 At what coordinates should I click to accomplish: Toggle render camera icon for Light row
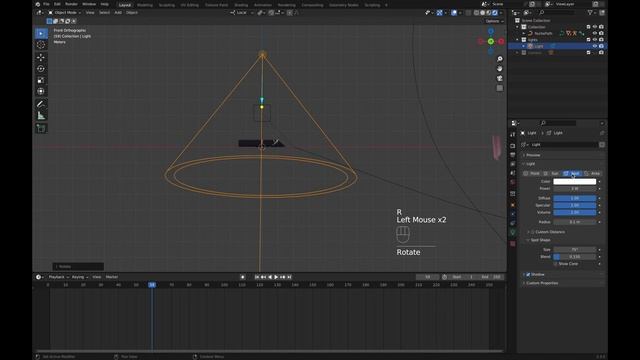pos(601,46)
